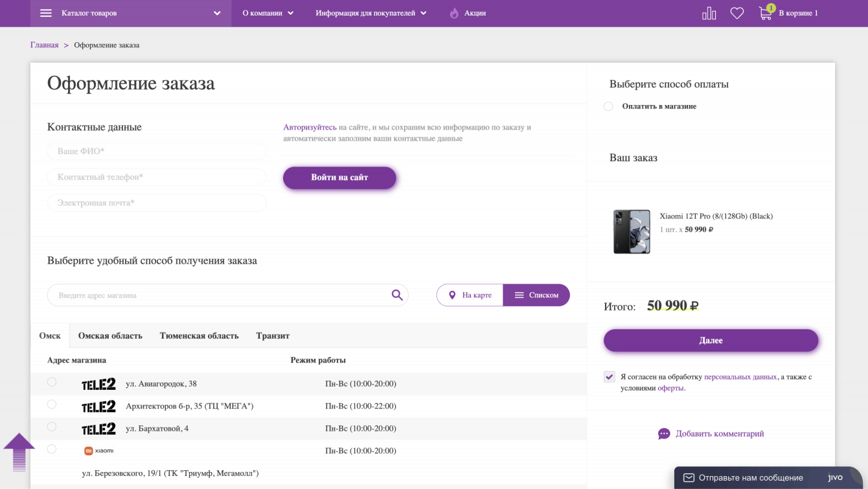Click the Tele2 logo for Архитекторов б-р

(98, 407)
